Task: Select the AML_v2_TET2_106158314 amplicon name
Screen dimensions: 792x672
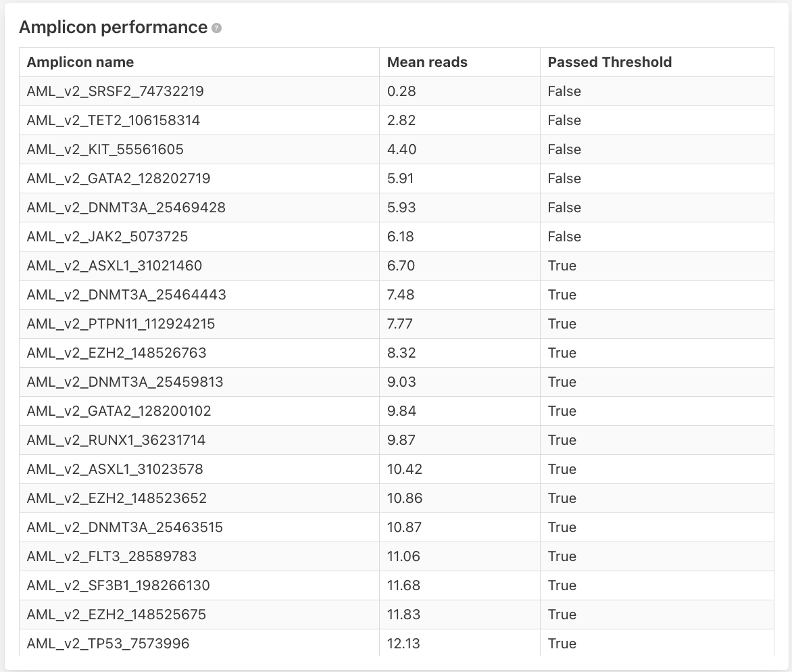Action: point(114,120)
